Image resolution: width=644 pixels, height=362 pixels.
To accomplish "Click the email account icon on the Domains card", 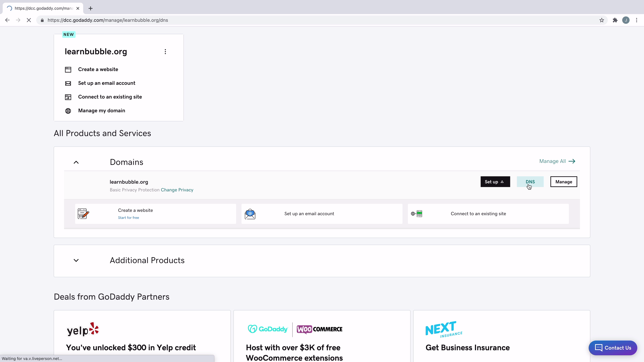I will click(x=250, y=214).
